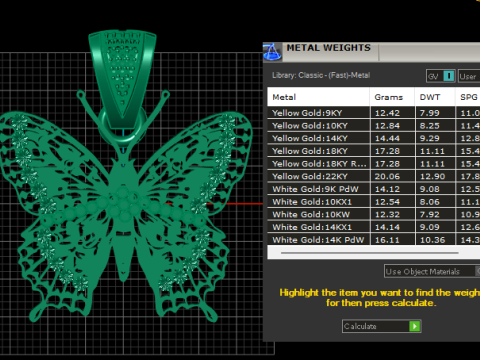This screenshot has height=360, width=480.
Task: Click the green Calculate arrow button
Action: click(x=415, y=326)
